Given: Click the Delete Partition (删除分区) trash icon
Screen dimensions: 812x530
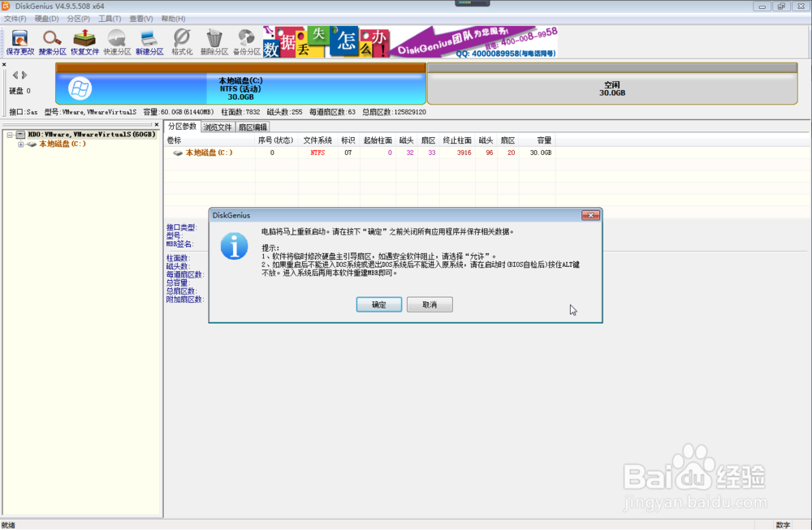Looking at the screenshot, I should tap(214, 42).
